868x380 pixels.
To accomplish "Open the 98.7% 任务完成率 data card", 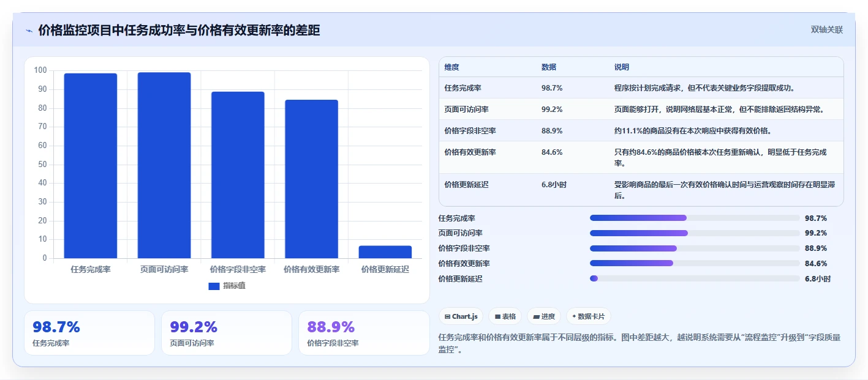I will pyautogui.click(x=89, y=333).
